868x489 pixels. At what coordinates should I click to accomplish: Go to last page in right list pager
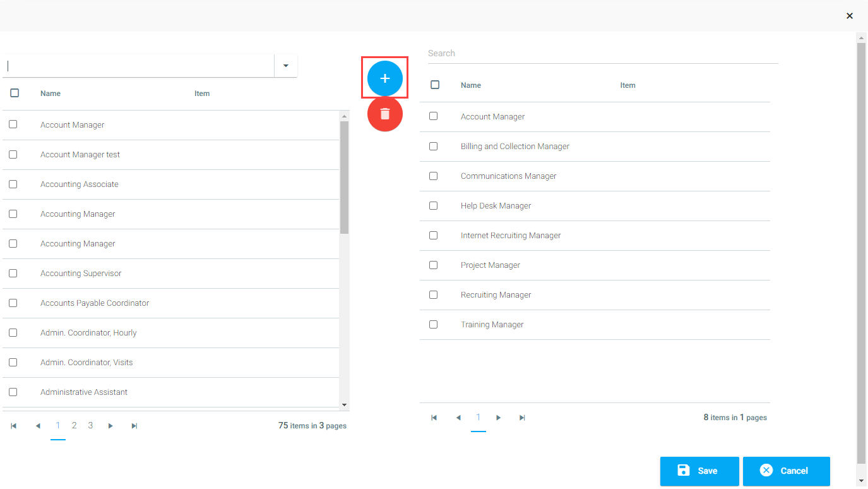523,418
